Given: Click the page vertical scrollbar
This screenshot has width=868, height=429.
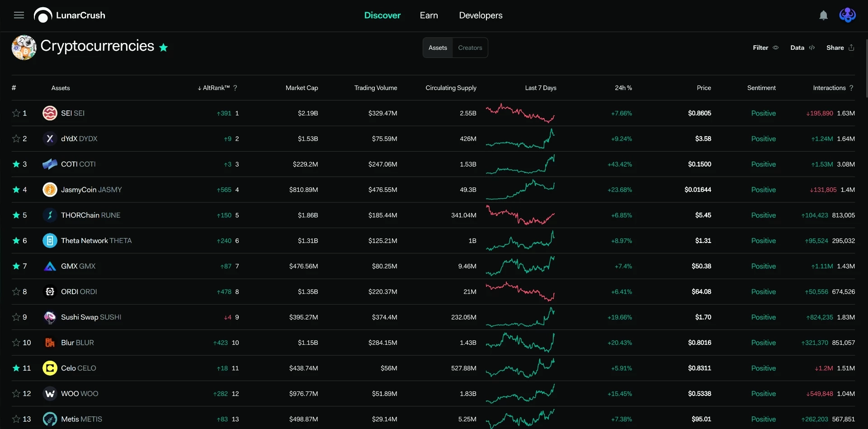Looking at the screenshot, I should point(866,68).
